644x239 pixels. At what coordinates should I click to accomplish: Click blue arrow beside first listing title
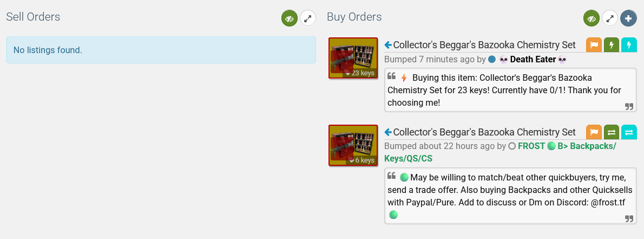[x=388, y=44]
